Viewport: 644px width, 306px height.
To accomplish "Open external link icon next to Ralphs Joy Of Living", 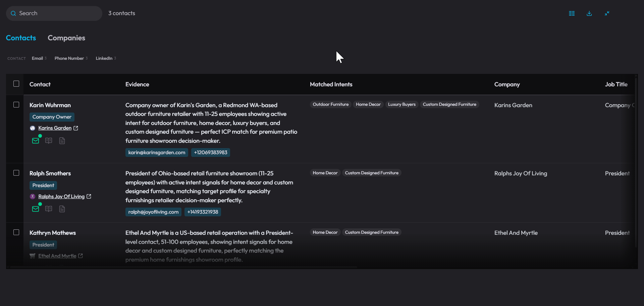I will [89, 196].
